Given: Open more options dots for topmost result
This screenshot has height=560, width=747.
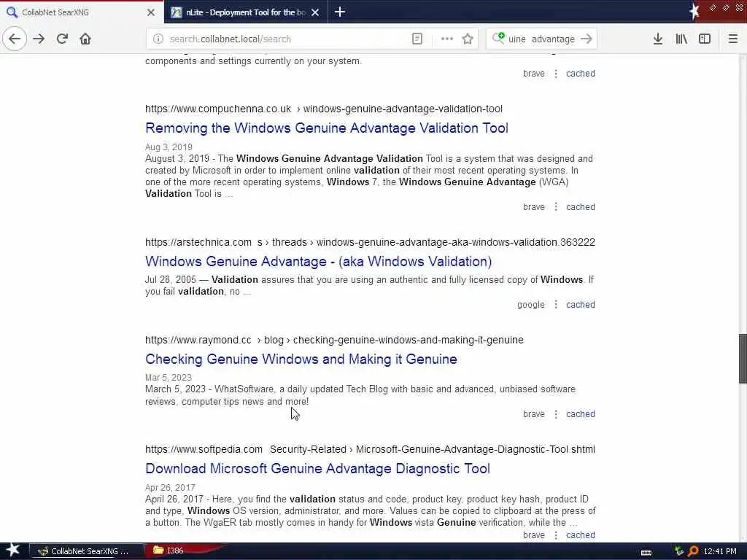Looking at the screenshot, I should click(x=555, y=74).
